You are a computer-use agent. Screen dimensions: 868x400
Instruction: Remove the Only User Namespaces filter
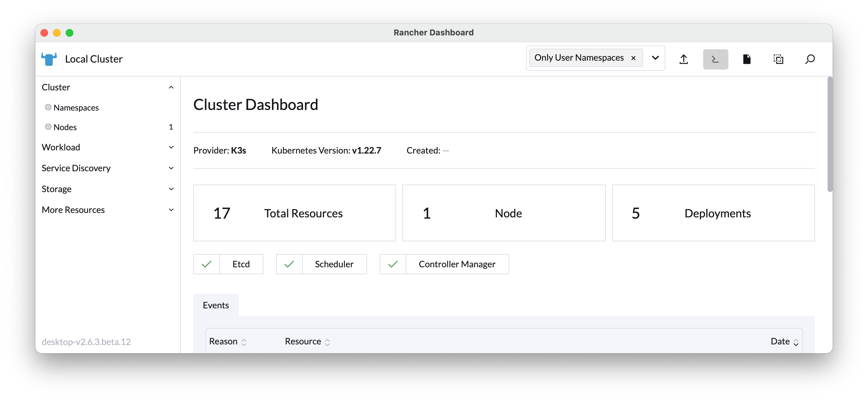(633, 58)
